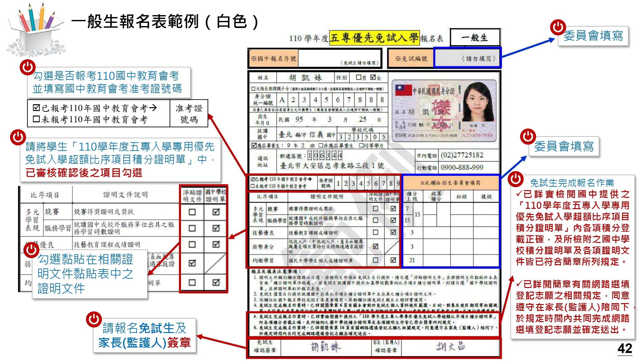Click the red paragraph starting 已詳實檢閱國中提供之
644x362 pixels.
tap(573, 228)
